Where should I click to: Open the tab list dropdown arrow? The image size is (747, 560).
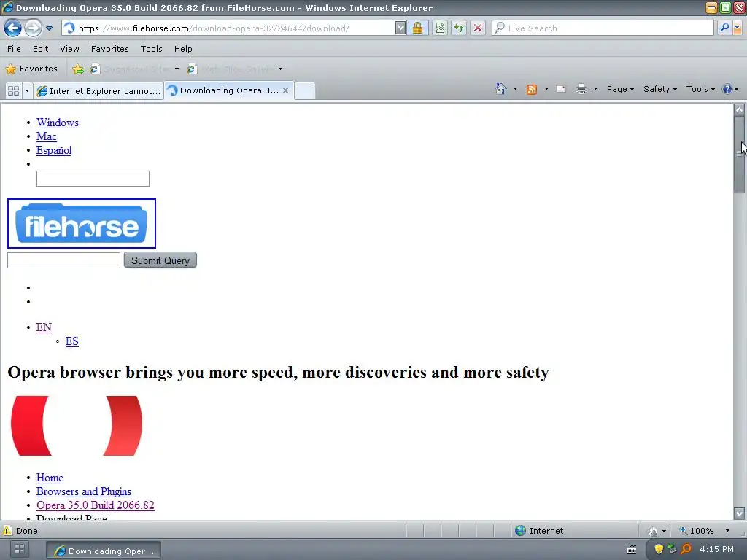[x=27, y=90]
